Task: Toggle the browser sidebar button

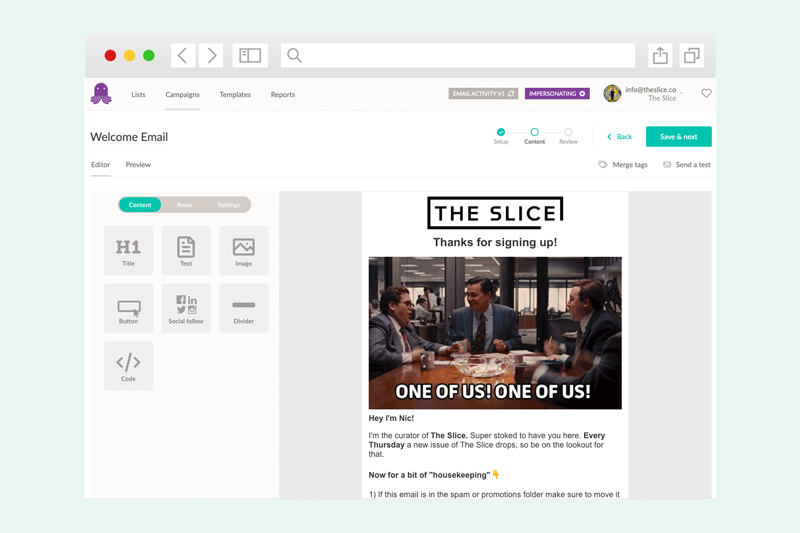Action: click(x=250, y=55)
